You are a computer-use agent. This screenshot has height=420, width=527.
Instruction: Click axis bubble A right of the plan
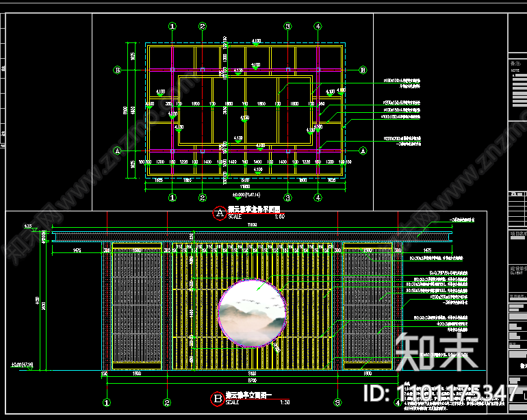coord(363,151)
